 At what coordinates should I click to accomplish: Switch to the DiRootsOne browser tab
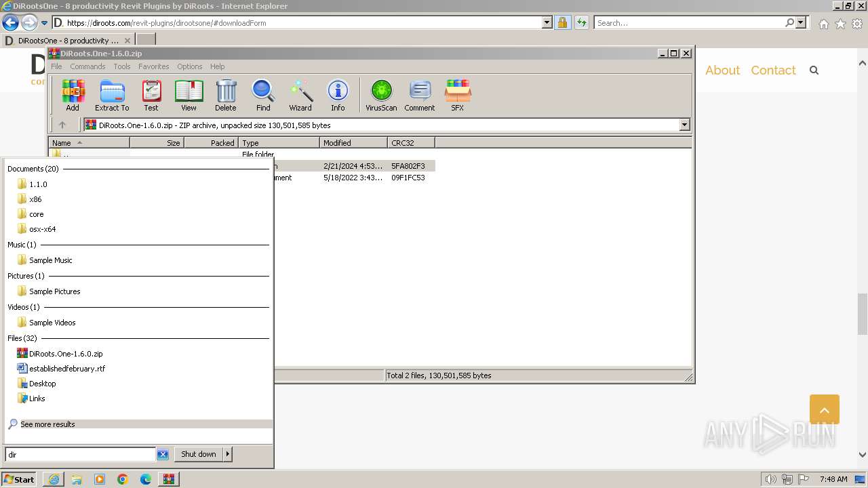(68, 41)
